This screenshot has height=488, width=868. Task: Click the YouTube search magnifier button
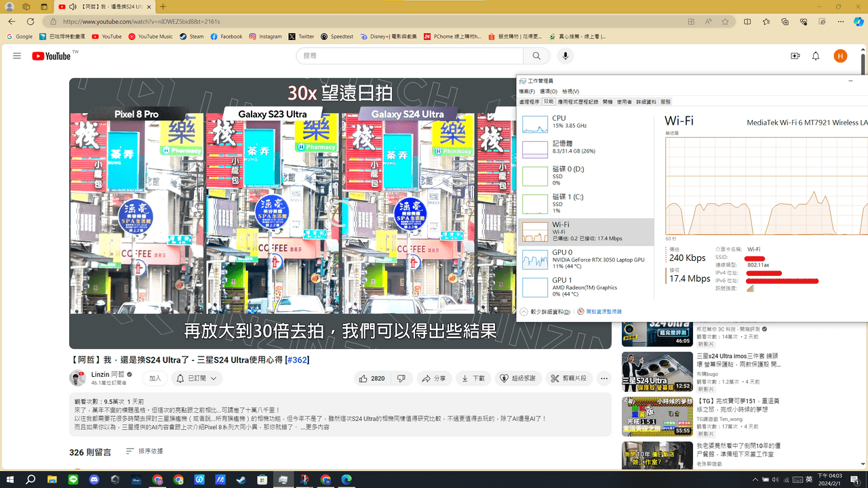[536, 56]
